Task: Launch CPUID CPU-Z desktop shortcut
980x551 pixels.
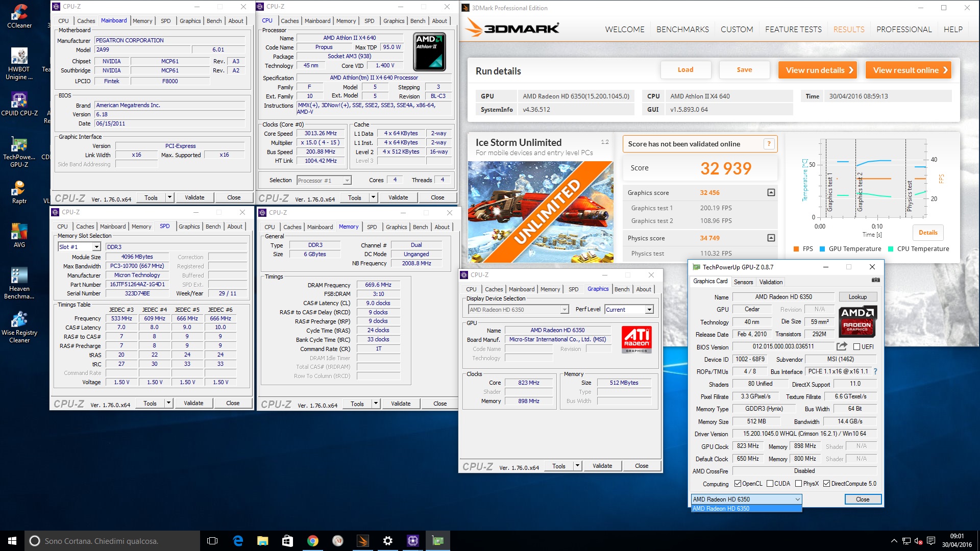Action: [x=19, y=104]
